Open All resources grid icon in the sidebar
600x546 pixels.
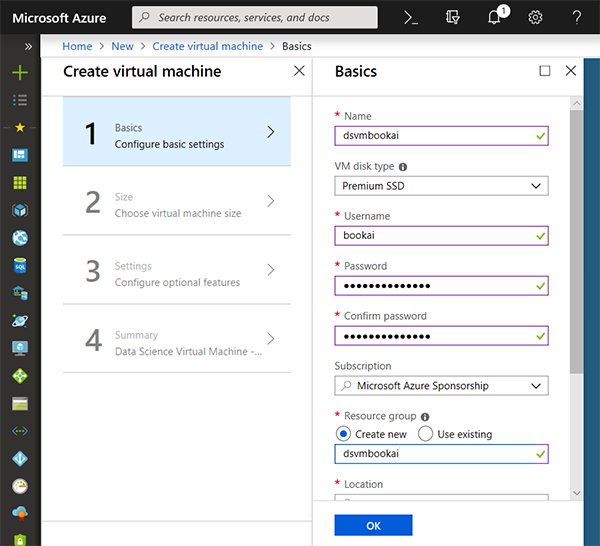tap(20, 183)
